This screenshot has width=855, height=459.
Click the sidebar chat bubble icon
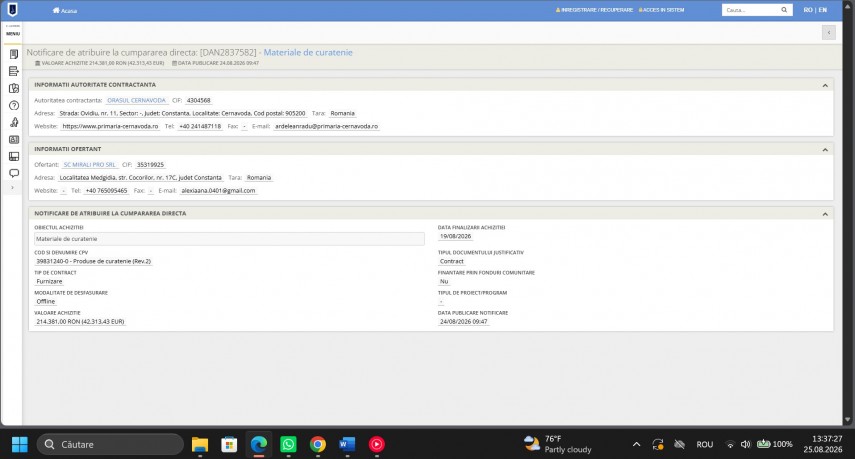(x=14, y=173)
